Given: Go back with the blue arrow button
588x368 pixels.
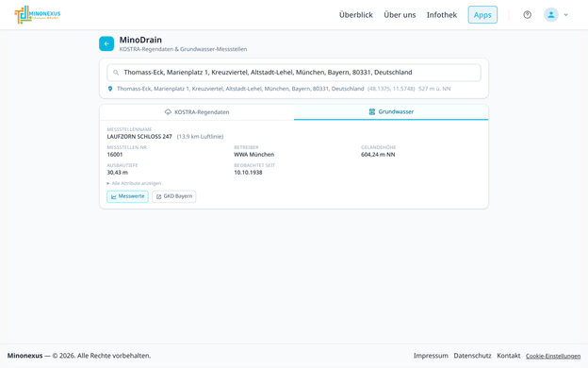Looking at the screenshot, I should point(106,43).
